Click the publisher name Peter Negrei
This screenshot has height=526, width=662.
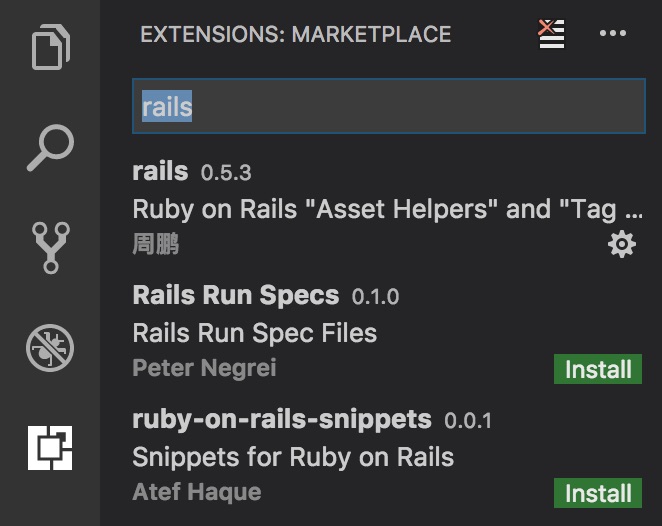[x=204, y=368]
